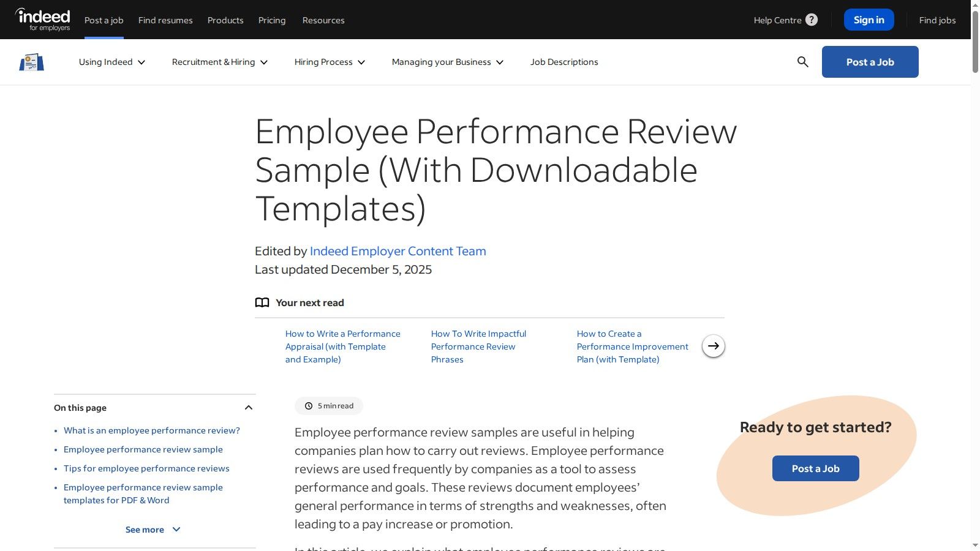This screenshot has height=551, width=980.
Task: Click the clock icon in the 5 min read badge
Action: pos(309,405)
